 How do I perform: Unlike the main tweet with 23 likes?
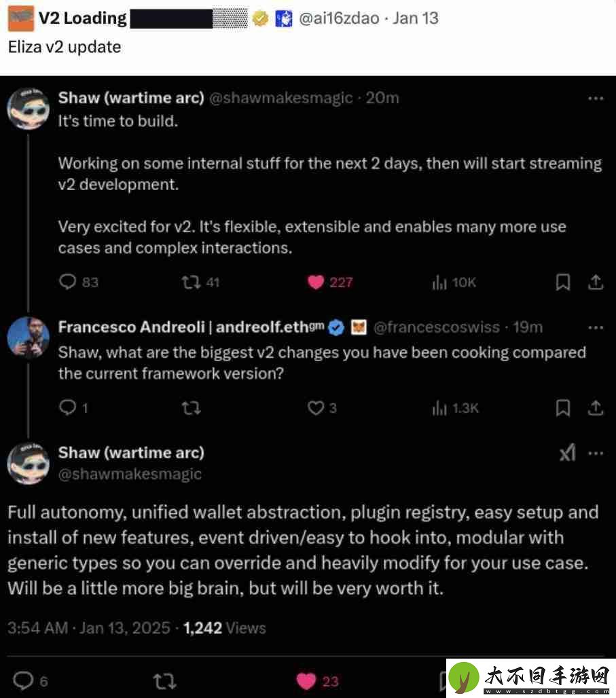(306, 680)
